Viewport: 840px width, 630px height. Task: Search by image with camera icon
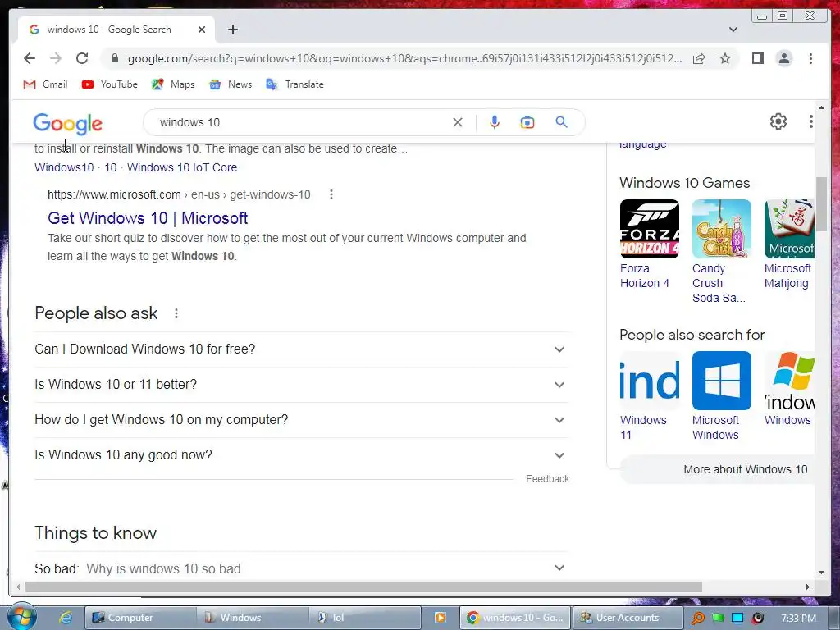coord(527,123)
